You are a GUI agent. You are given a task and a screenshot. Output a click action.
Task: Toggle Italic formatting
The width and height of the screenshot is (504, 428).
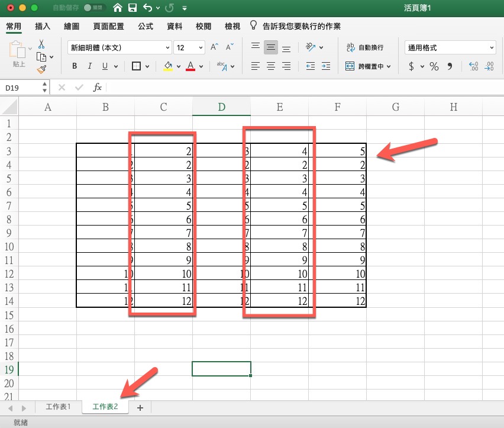pos(90,66)
